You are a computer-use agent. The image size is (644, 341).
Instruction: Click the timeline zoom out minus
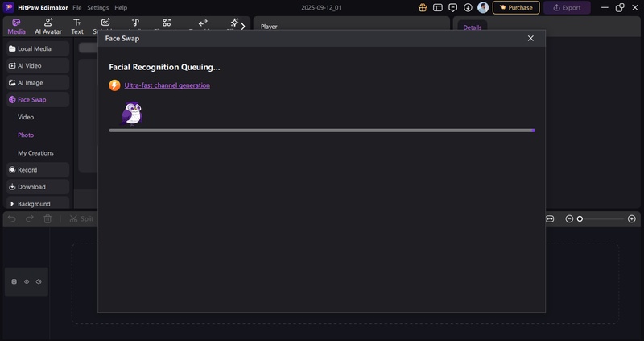(569, 218)
